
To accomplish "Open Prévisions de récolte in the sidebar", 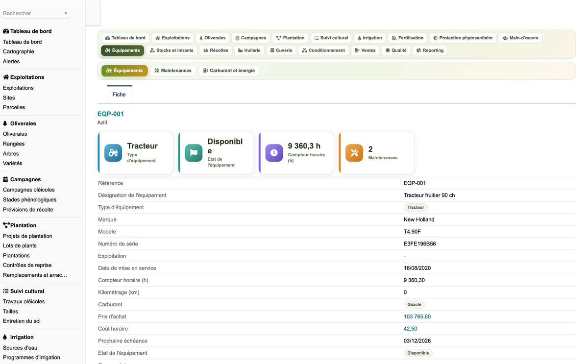I will (x=28, y=209).
